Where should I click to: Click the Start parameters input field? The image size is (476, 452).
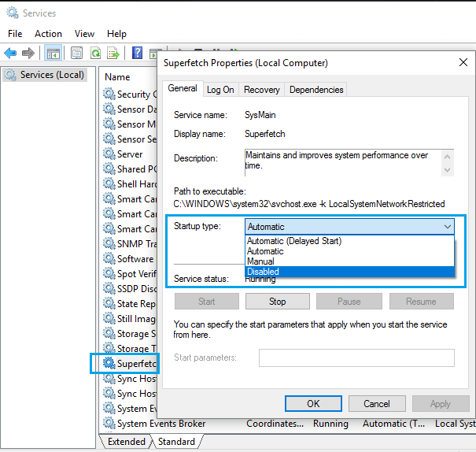pyautogui.click(x=356, y=358)
